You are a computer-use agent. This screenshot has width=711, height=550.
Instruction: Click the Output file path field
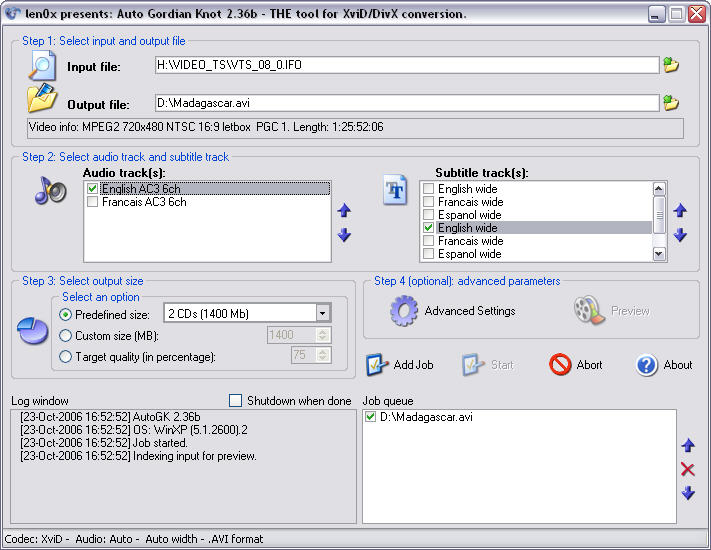coord(407,103)
